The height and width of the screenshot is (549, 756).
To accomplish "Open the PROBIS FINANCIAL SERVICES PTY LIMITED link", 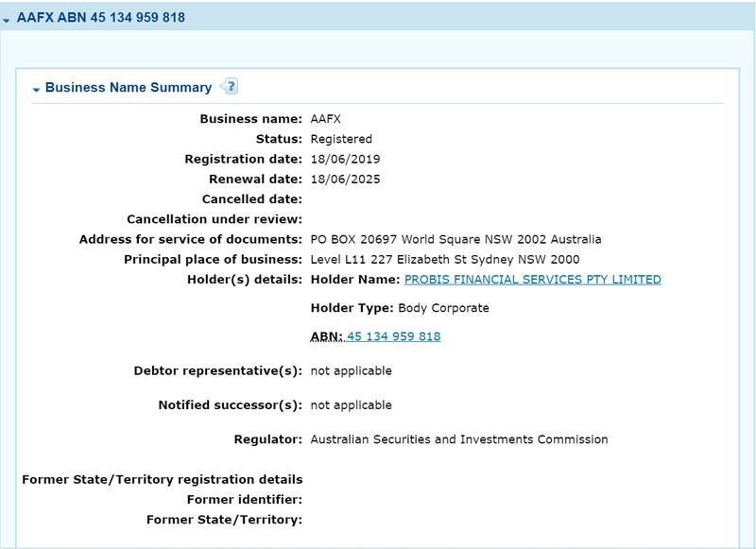I will [531, 280].
